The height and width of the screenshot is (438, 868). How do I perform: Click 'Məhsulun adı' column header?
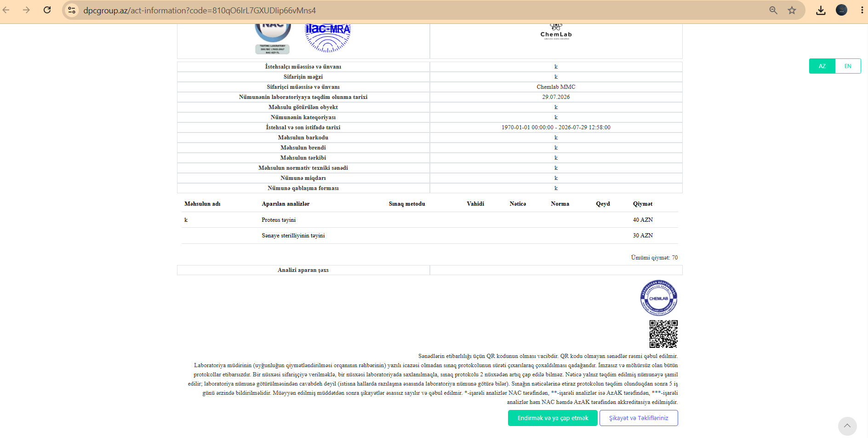pyautogui.click(x=202, y=204)
